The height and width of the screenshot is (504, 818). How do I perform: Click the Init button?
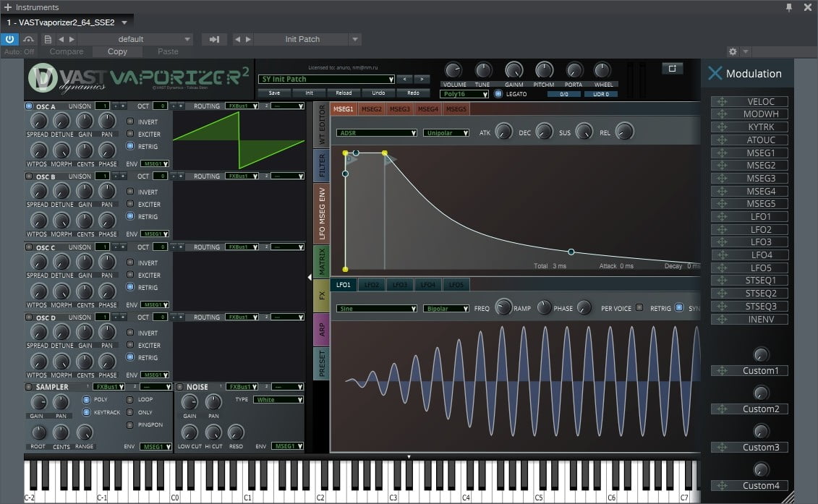(310, 93)
